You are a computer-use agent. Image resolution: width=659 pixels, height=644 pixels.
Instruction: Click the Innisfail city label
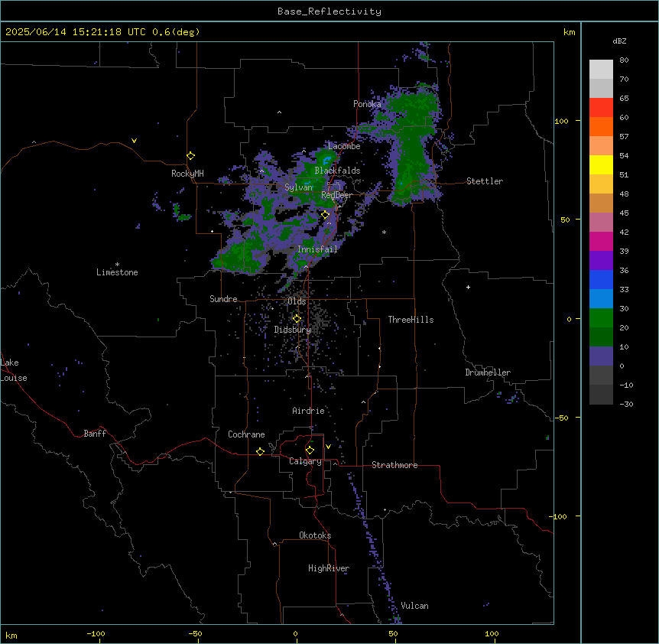pyautogui.click(x=317, y=249)
